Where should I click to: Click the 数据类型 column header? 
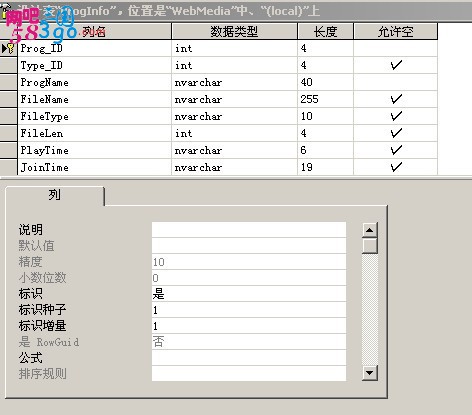pyautogui.click(x=234, y=32)
